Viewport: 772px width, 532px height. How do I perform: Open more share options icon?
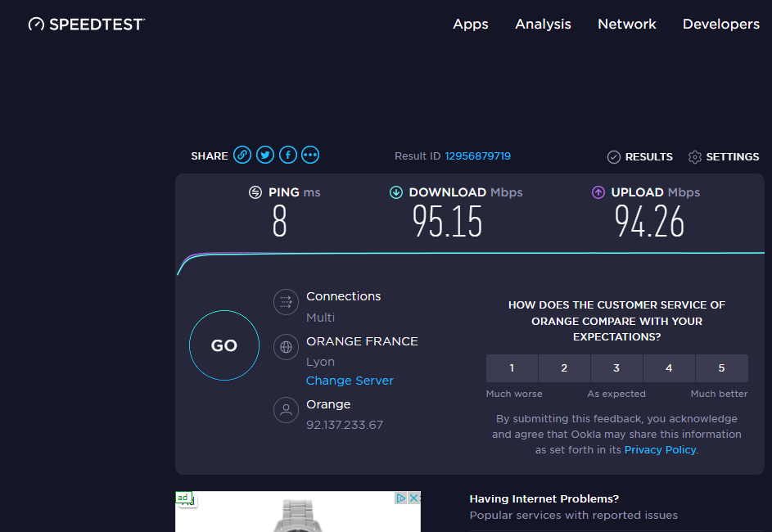tap(310, 155)
